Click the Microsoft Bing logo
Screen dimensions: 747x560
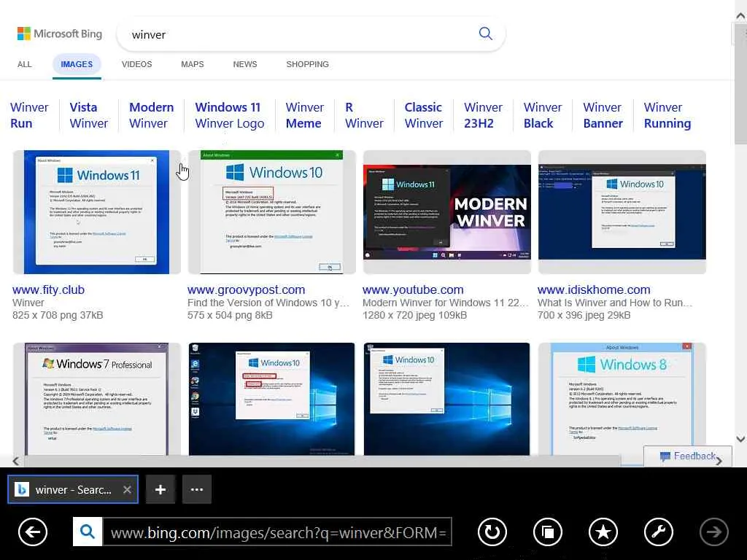(60, 34)
